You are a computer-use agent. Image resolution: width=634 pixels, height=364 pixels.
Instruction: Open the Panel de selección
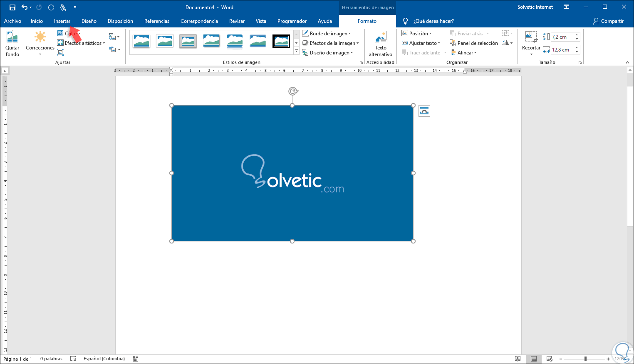(474, 43)
